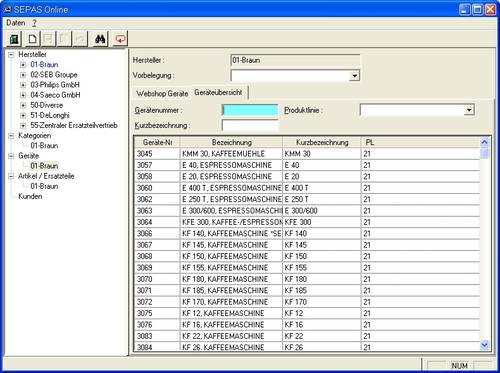The height and width of the screenshot is (373, 500).
Task: Select the E 40, ESPRESSOMASCHINE row
Action: pyautogui.click(x=307, y=165)
